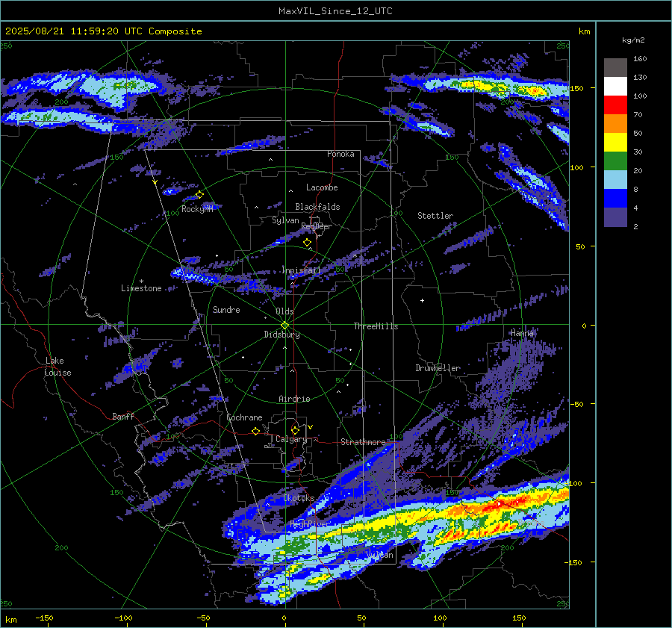Click the yellow 50 kg/m2 legend swatch
The image size is (672, 628).
tap(615, 143)
